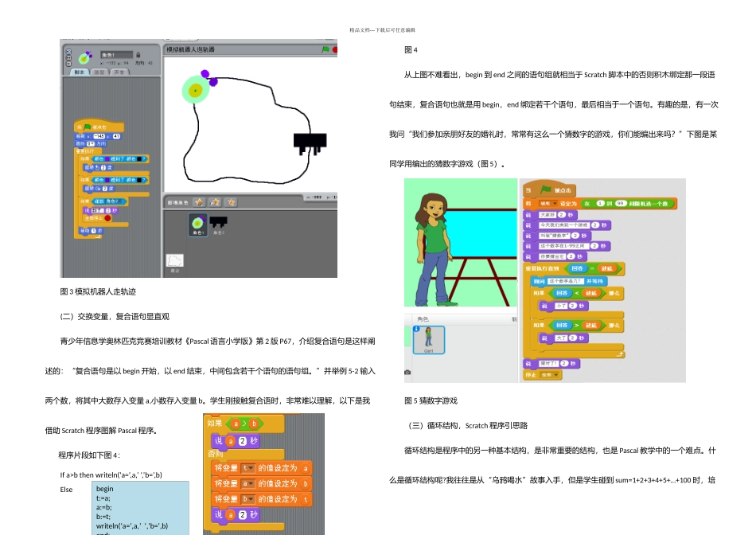Open direction dropdown in 面向 block
This screenshot has width=756, height=535.
coord(91,144)
